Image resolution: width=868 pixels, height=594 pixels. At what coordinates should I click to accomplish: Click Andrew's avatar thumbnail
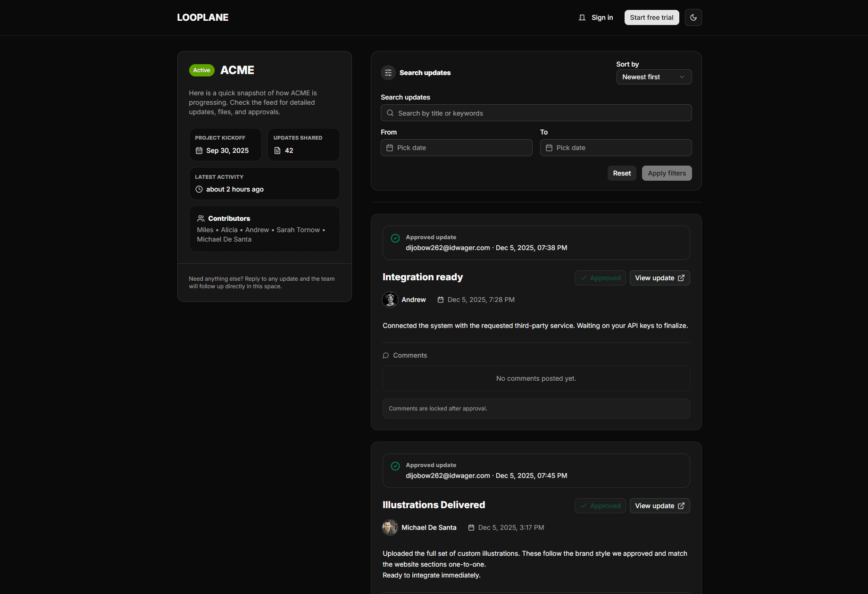point(390,299)
